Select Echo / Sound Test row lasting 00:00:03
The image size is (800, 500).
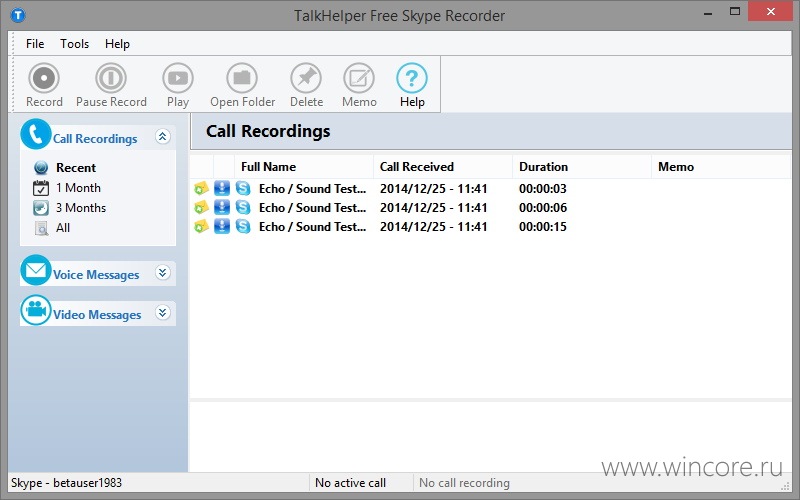coord(491,188)
